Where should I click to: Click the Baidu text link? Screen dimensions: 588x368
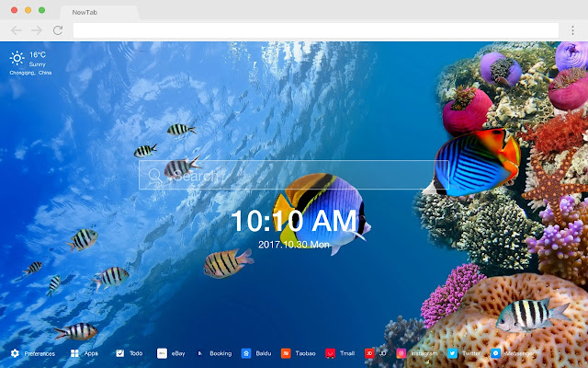[264, 353]
